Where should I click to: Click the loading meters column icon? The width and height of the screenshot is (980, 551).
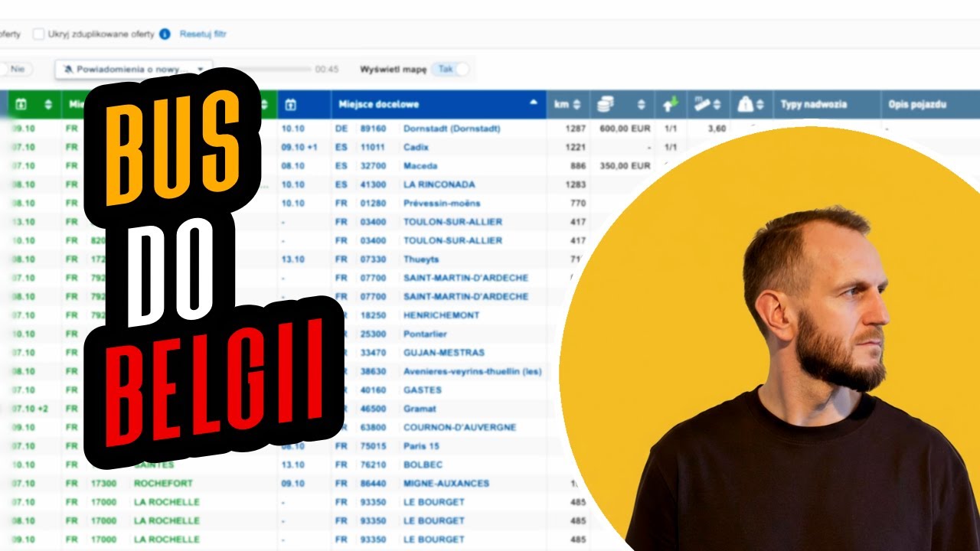pos(702,105)
